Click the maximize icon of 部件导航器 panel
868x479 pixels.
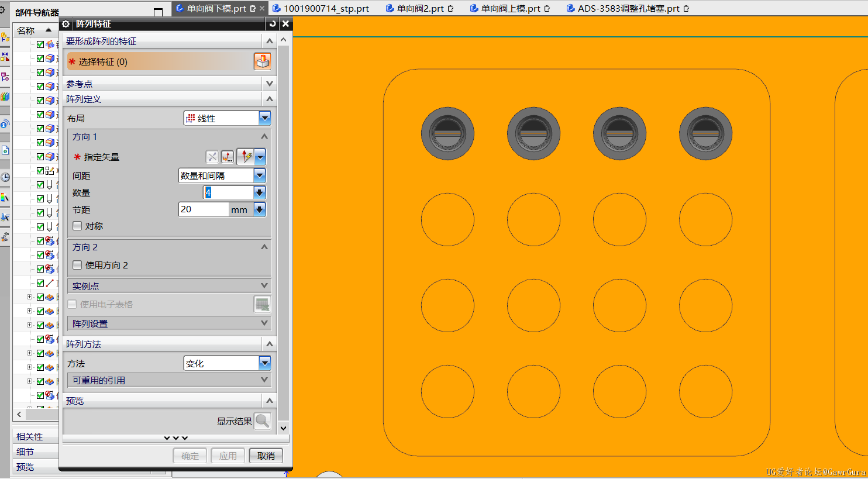point(158,12)
